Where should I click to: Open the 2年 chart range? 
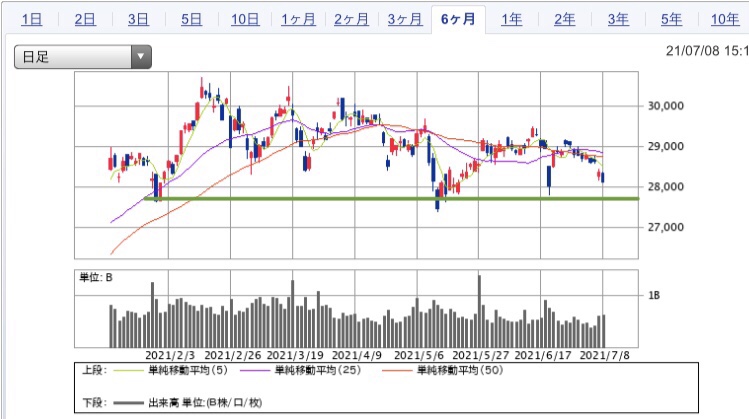[565, 19]
